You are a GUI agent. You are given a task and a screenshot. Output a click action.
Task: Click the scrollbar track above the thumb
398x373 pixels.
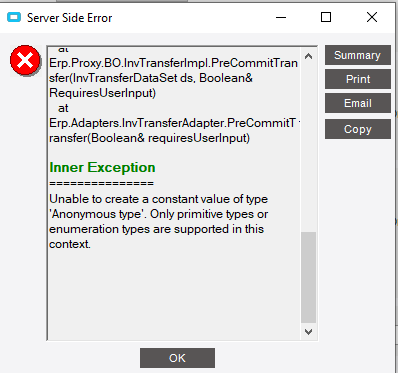click(x=308, y=147)
